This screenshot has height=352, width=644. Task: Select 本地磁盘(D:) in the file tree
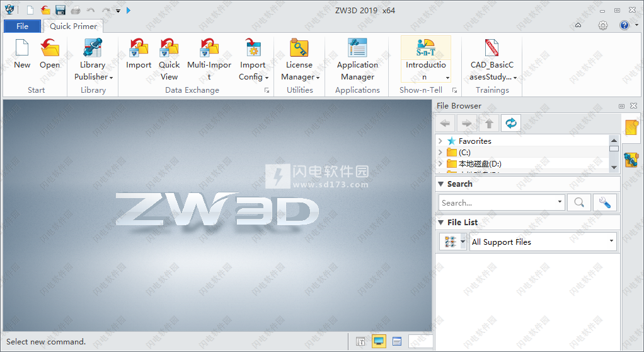click(x=480, y=163)
